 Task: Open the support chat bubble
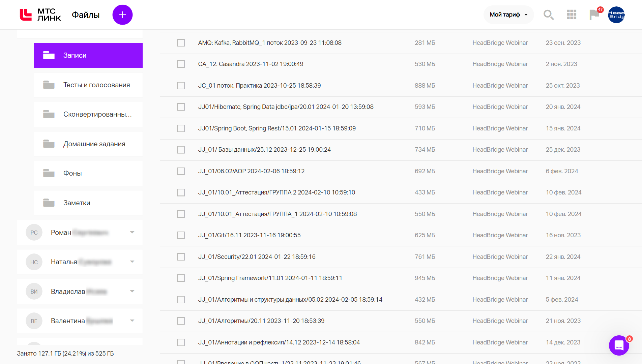619,345
